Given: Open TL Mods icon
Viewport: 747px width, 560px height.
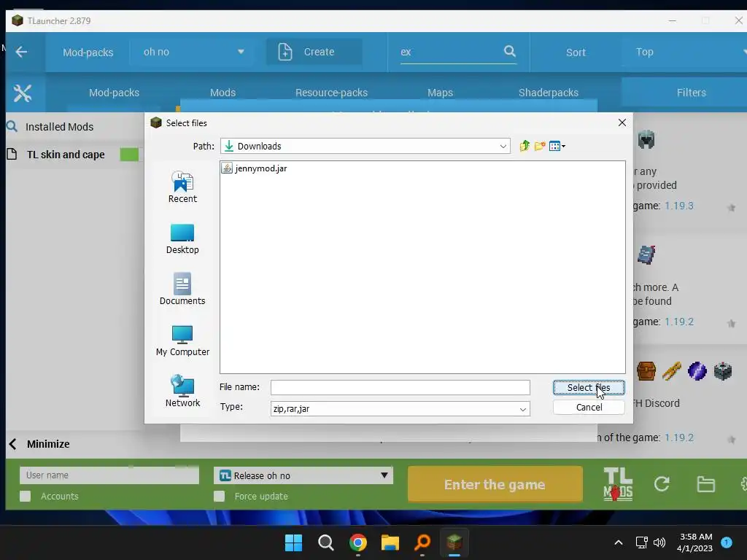Looking at the screenshot, I should [x=618, y=484].
